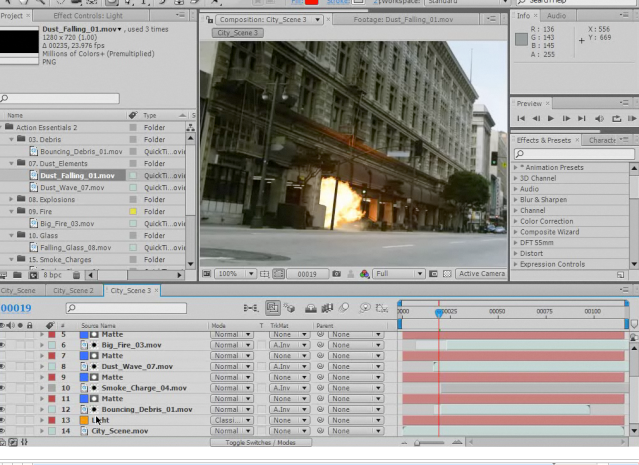Click the timeline zoom slider
Screen dimensions: 639x465
pos(430,443)
